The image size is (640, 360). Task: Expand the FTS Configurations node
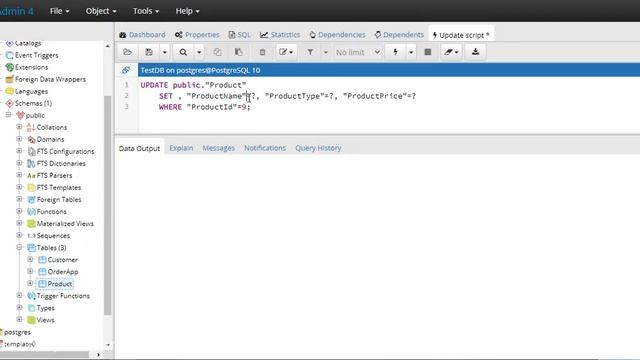point(19,151)
